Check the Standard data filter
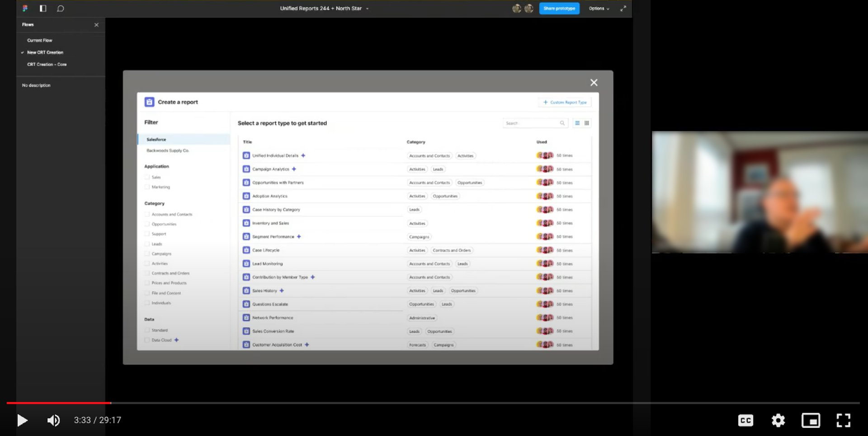The width and height of the screenshot is (868, 436). coord(147,330)
